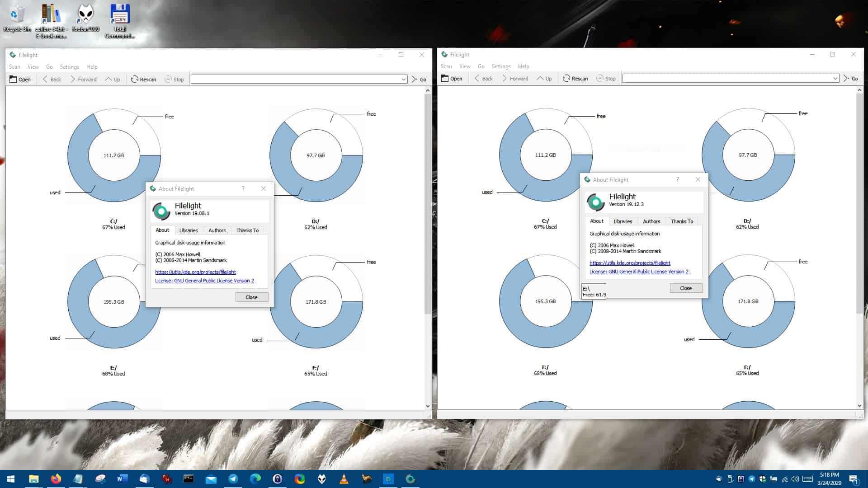Click Close button in left About dialog
Screen dimensions: 868x488
(x=251, y=297)
